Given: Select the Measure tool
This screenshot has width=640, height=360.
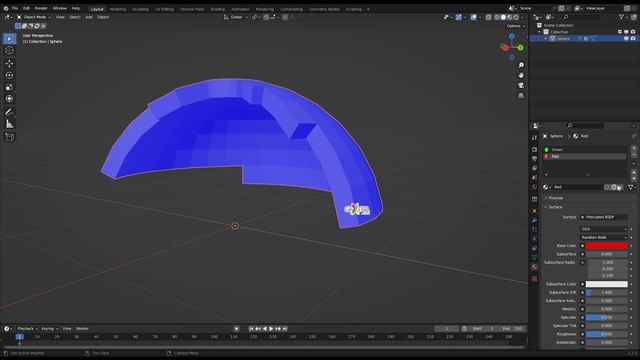Looking at the screenshot, I should pos(9,124).
